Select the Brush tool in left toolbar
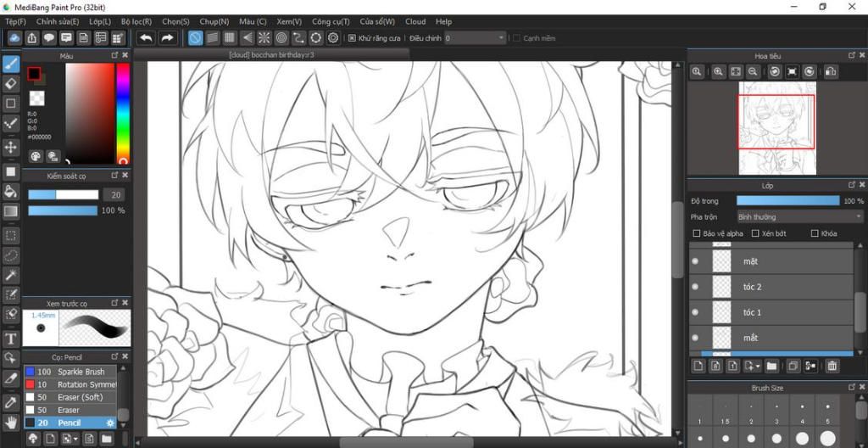Screen dimensions: 868x448 [x=10, y=64]
